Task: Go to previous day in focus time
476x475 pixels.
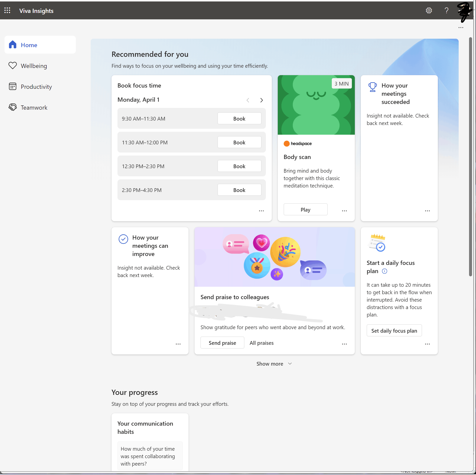Action: 248,100
